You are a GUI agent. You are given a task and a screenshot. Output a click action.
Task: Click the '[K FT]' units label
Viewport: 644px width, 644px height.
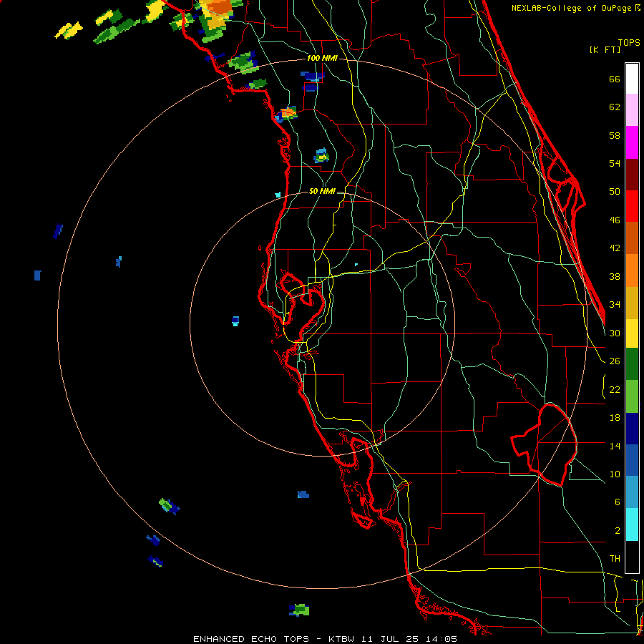point(605,49)
